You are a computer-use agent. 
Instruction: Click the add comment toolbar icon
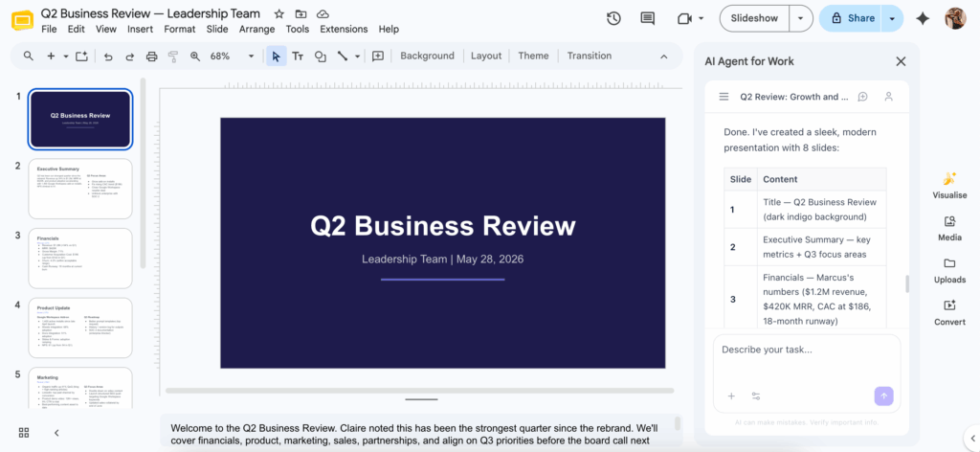point(377,56)
